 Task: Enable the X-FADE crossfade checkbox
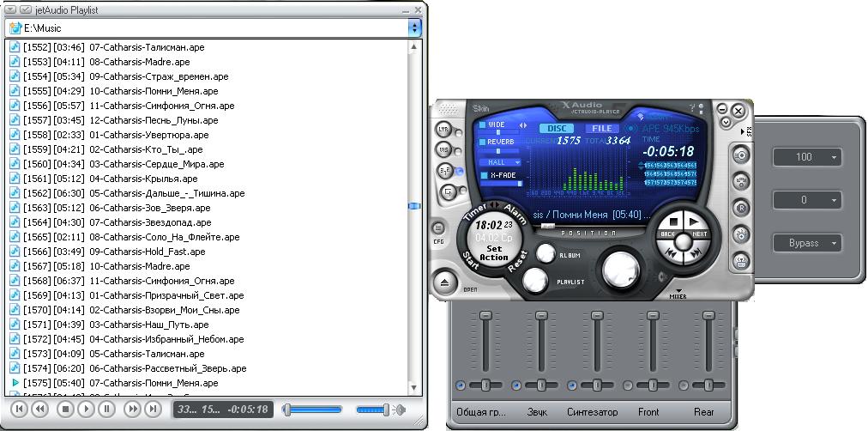coord(484,175)
